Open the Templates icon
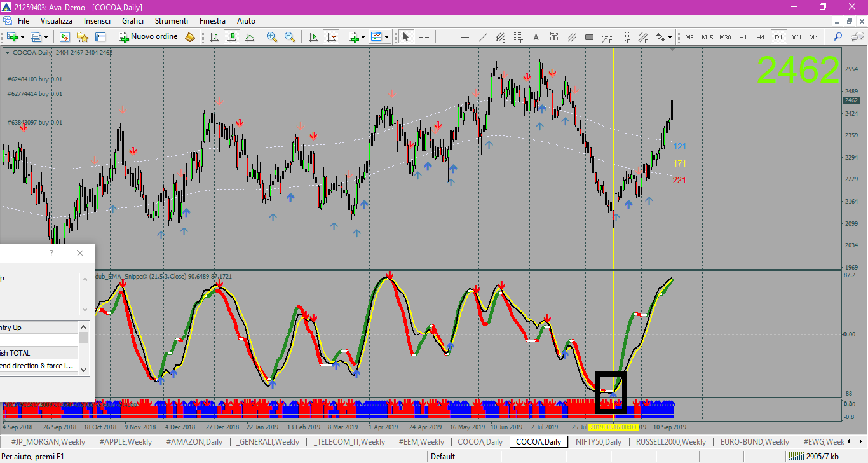Image resolution: width=868 pixels, height=463 pixels. click(377, 37)
